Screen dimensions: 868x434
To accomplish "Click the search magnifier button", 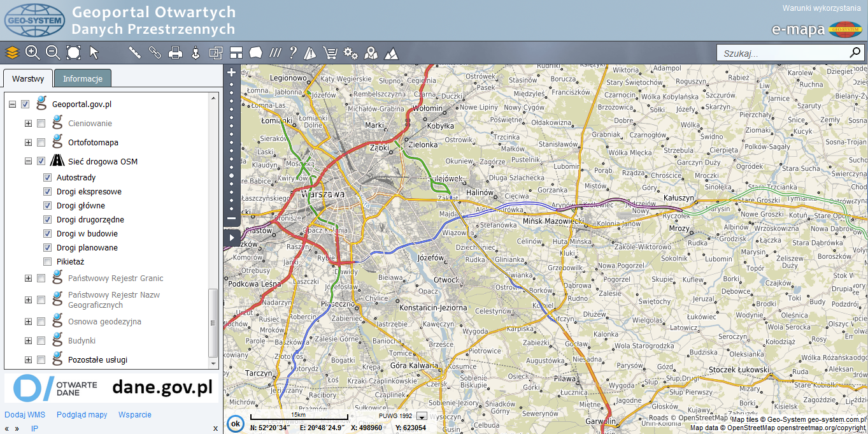I will (855, 53).
